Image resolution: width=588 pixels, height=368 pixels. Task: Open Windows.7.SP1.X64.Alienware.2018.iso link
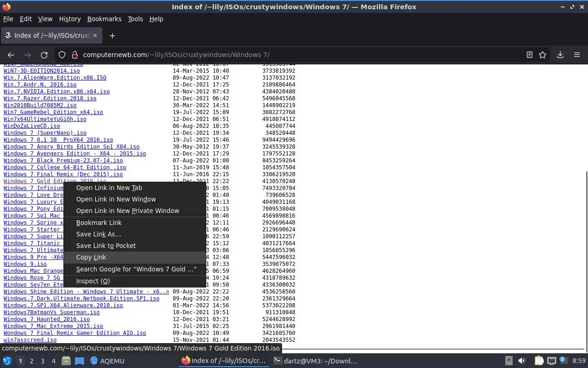pos(63,305)
